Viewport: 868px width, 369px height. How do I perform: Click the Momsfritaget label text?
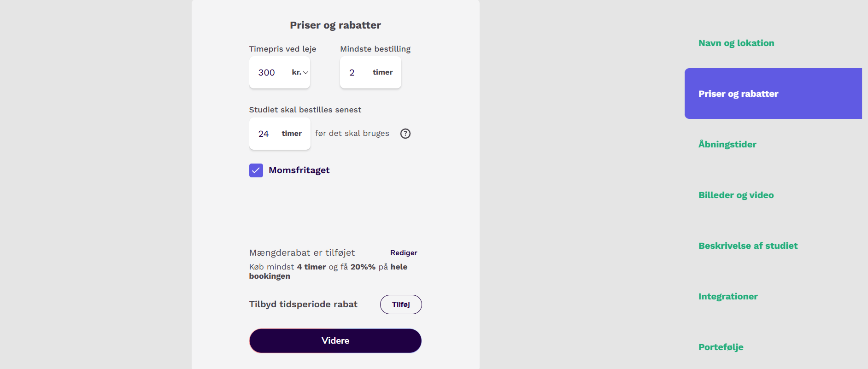[x=299, y=170]
